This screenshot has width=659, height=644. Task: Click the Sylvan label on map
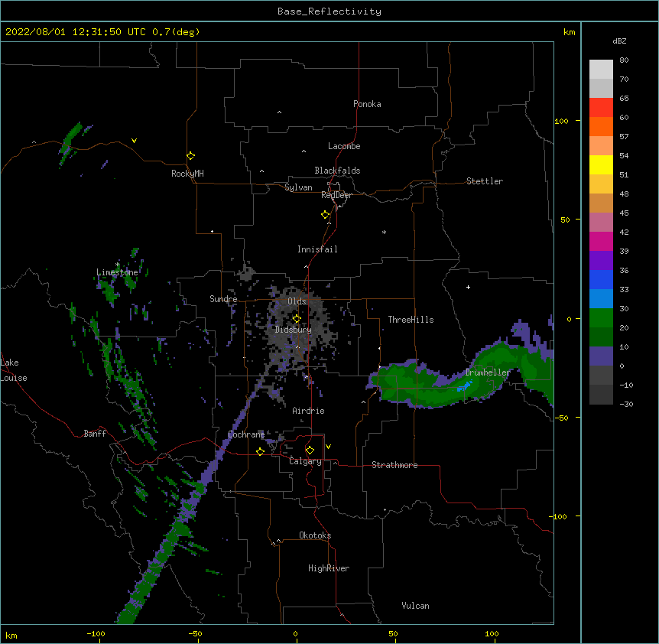(298, 187)
